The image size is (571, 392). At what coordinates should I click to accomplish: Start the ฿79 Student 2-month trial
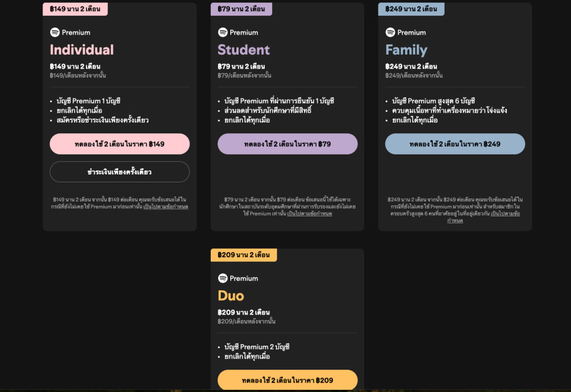pyautogui.click(x=288, y=144)
